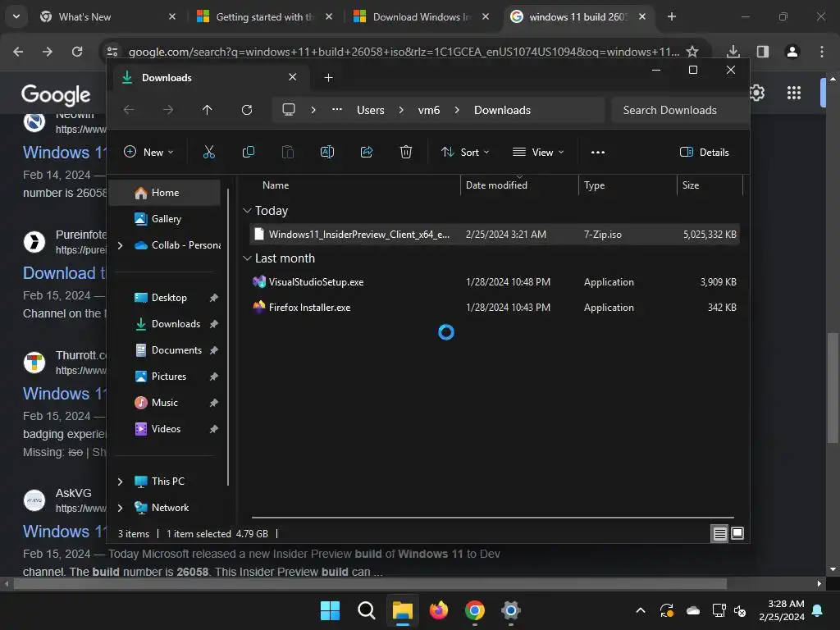Click the Cut scissors icon in Explorer toolbar

[209, 152]
